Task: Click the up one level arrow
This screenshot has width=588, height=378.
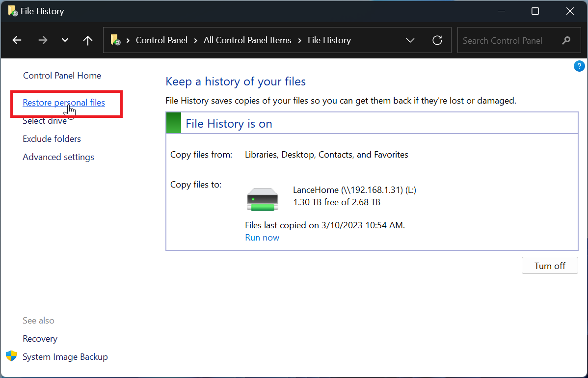Action: [87, 40]
